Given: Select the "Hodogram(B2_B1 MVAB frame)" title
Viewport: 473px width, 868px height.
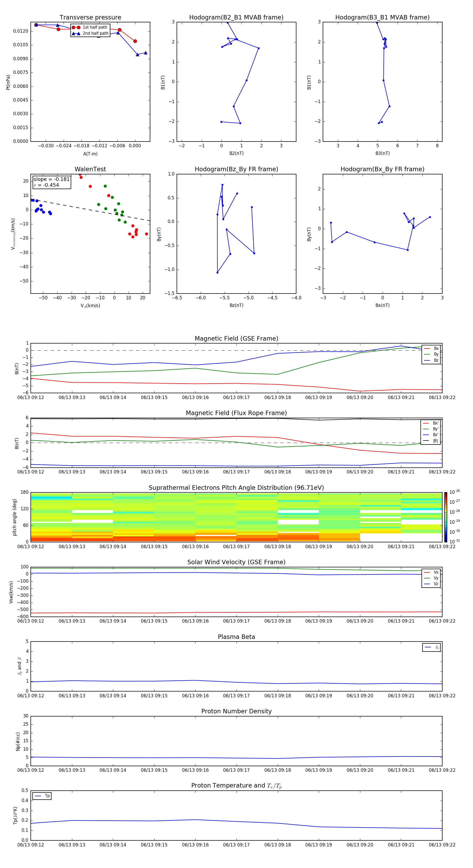Looking at the screenshot, I should tap(236, 18).
